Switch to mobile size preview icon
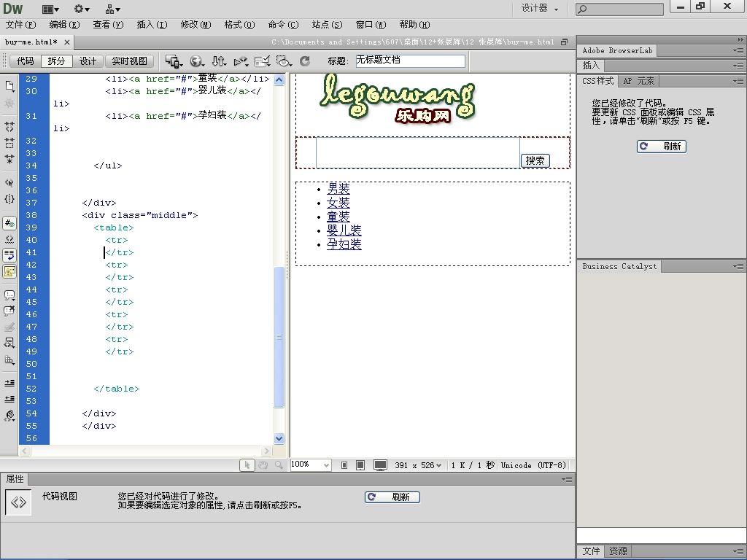This screenshot has height=560, width=747. point(344,465)
